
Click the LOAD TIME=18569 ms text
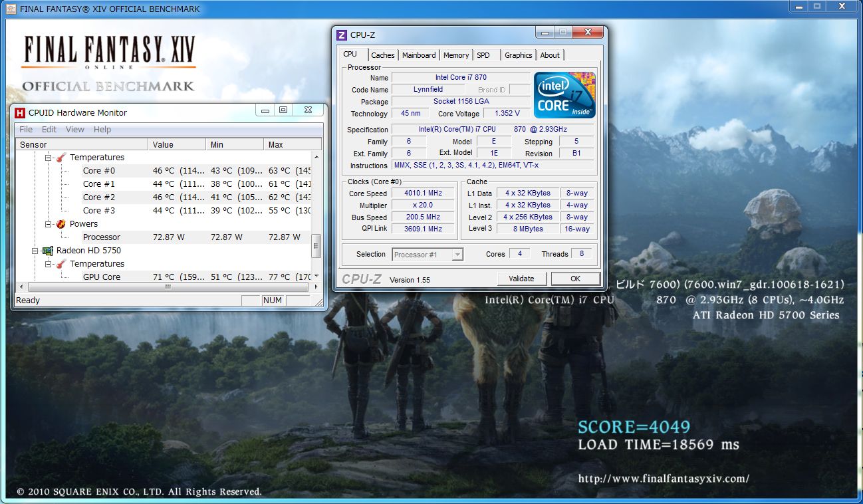point(658,445)
